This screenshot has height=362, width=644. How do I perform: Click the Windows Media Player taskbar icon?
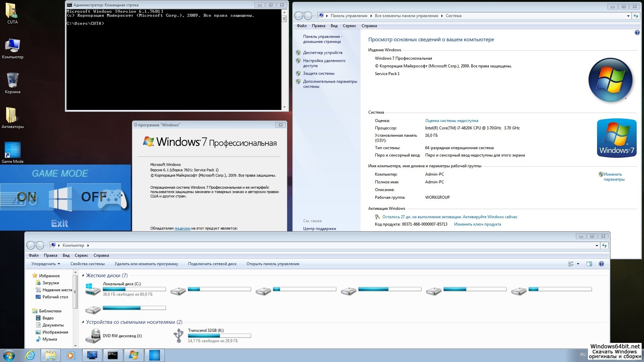pyautogui.click(x=71, y=355)
